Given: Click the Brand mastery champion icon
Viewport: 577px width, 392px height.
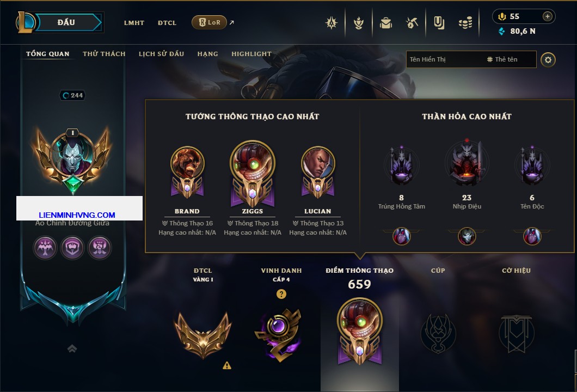Looking at the screenshot, I should point(187,172).
